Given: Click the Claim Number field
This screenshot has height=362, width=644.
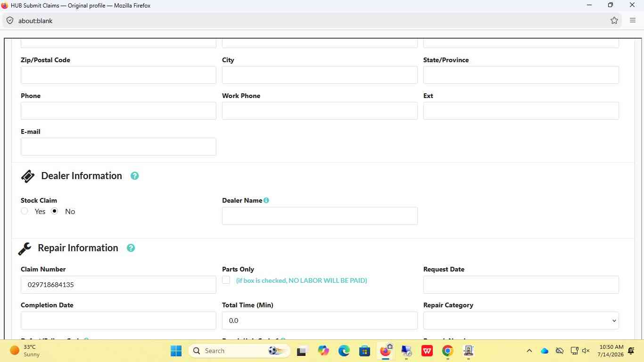Looking at the screenshot, I should pos(118,285).
